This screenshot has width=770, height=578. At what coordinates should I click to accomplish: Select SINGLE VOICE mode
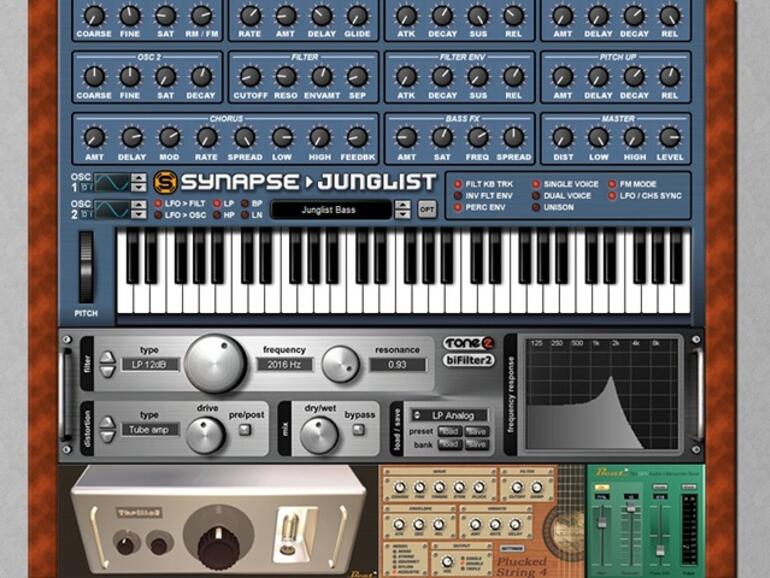click(536, 184)
